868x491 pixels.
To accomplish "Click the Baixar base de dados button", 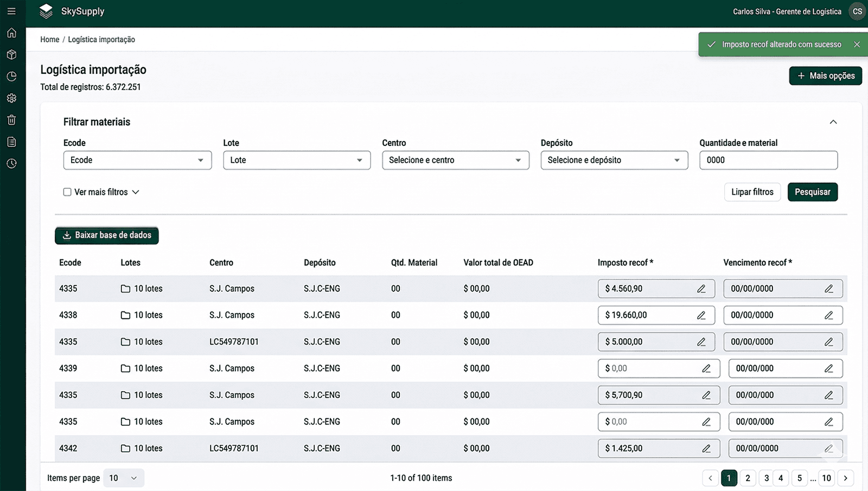I will pos(107,235).
